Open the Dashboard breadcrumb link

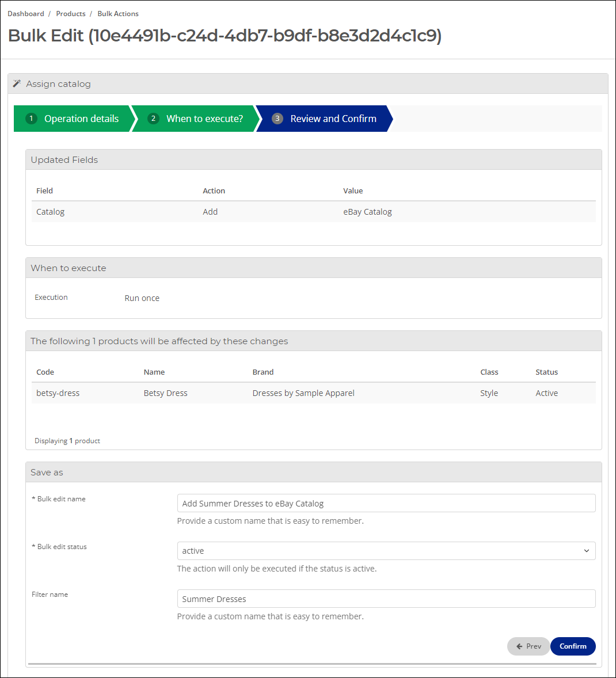point(26,13)
